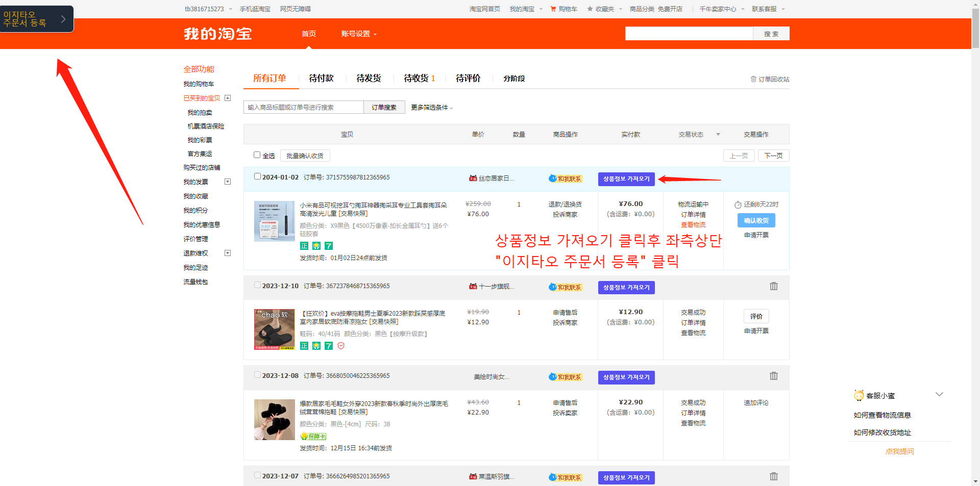Open the earpick product thumbnail
980x486 pixels.
pos(275,221)
